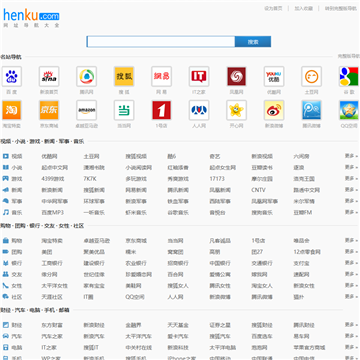Open the 东方财富 finance link

point(52,325)
